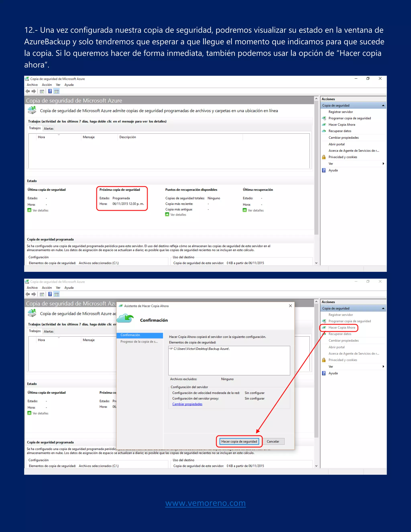
Task: Click the upper window vertical scrollbar down arrow
Action: [316, 263]
